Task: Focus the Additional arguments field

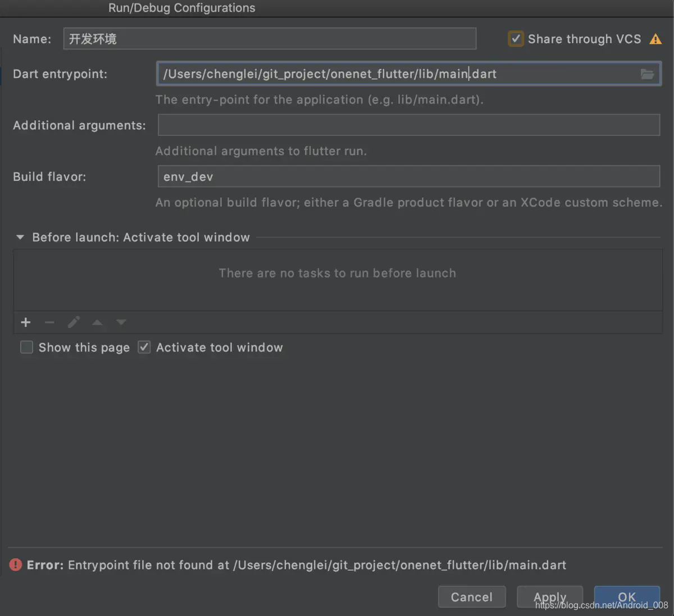Action: [409, 125]
